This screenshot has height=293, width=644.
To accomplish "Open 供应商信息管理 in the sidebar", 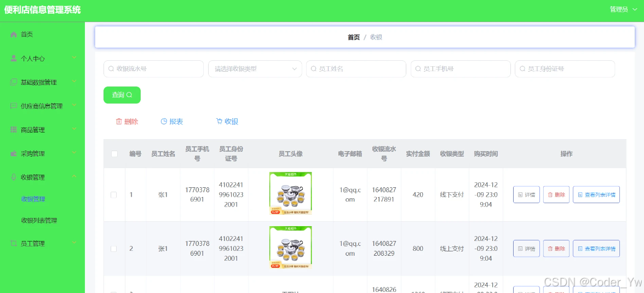I will [x=42, y=106].
